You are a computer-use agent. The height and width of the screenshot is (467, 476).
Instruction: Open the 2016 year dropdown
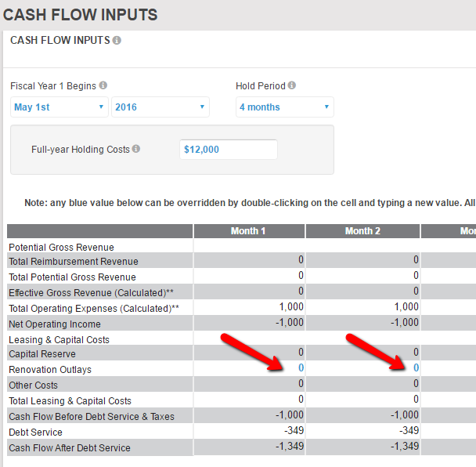click(x=160, y=107)
